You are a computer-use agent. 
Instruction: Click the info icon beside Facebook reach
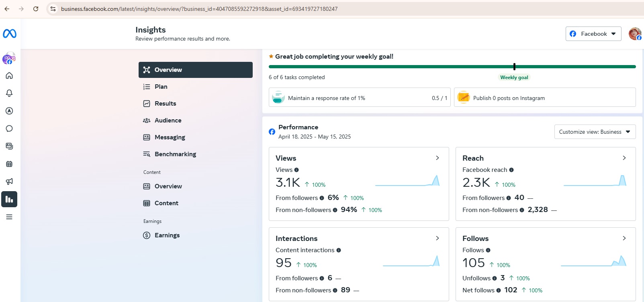[x=511, y=170]
